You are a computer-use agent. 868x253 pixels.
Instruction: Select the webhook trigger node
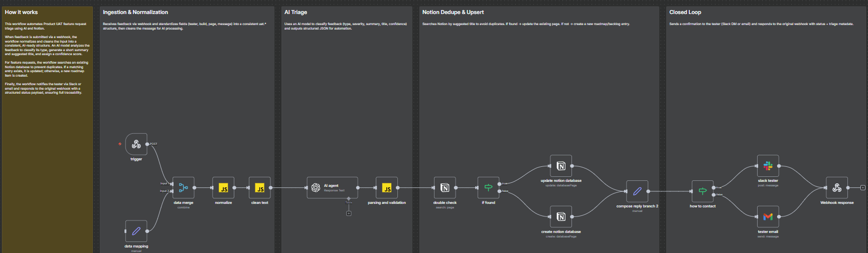point(136,144)
